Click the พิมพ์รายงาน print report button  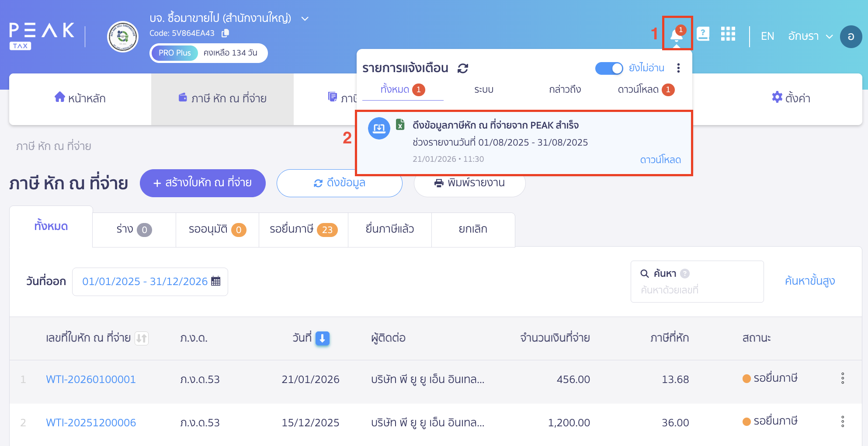(x=469, y=183)
